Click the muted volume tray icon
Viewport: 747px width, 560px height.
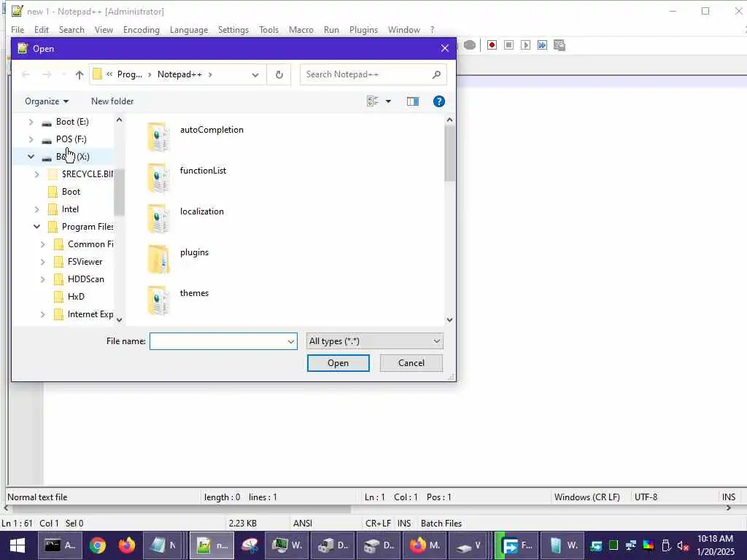click(683, 545)
